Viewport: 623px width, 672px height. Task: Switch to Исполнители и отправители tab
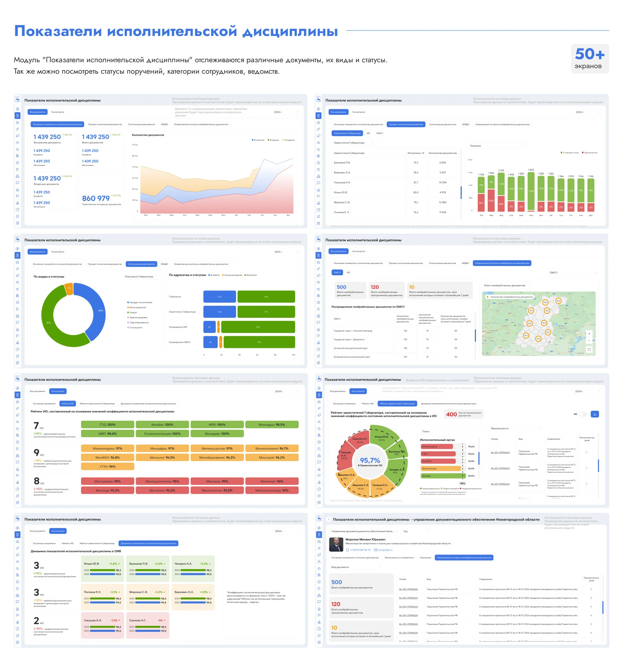point(399,558)
